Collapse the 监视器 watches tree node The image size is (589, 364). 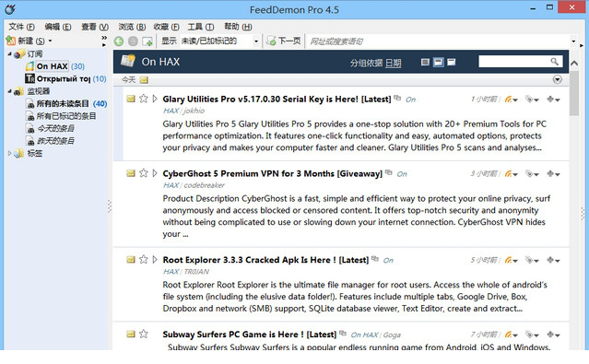click(9, 91)
